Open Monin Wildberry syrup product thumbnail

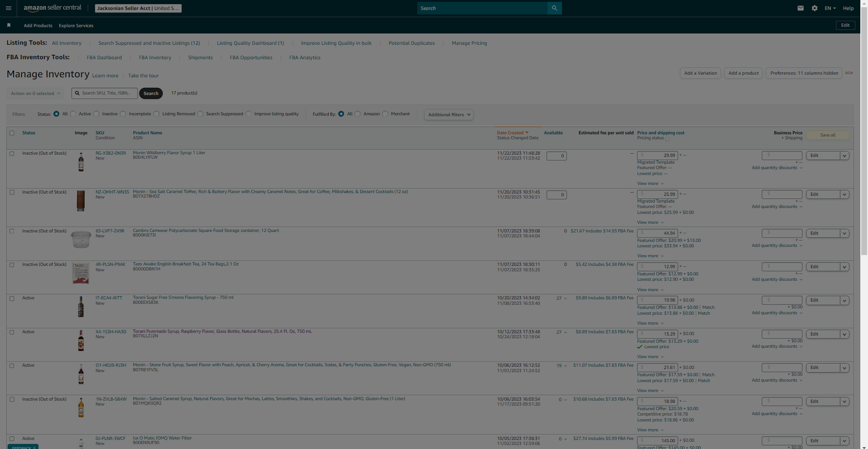point(81,162)
